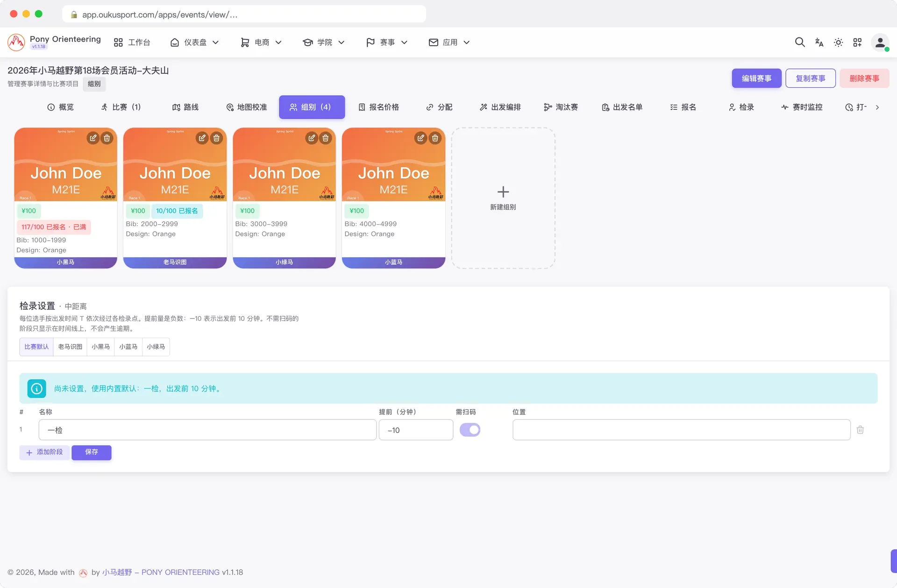Toggle the 需扫码 switch for 一检
The image size is (897, 588).
470,430
